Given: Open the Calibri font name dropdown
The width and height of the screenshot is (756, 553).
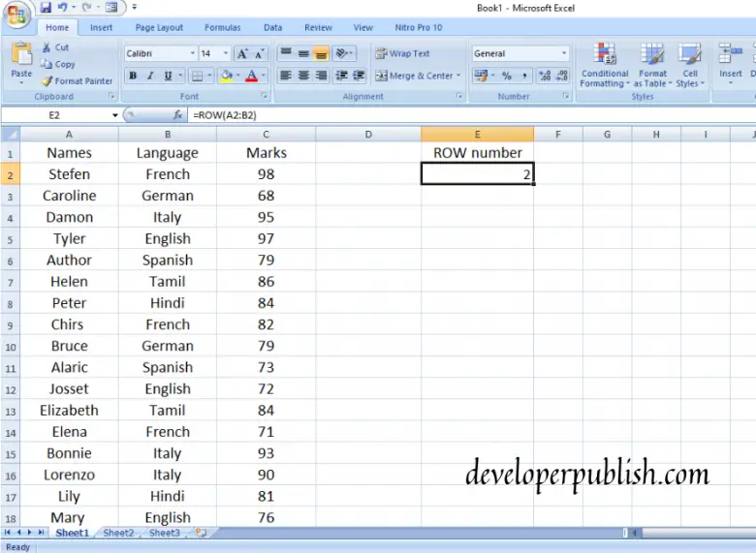Looking at the screenshot, I should 192,53.
